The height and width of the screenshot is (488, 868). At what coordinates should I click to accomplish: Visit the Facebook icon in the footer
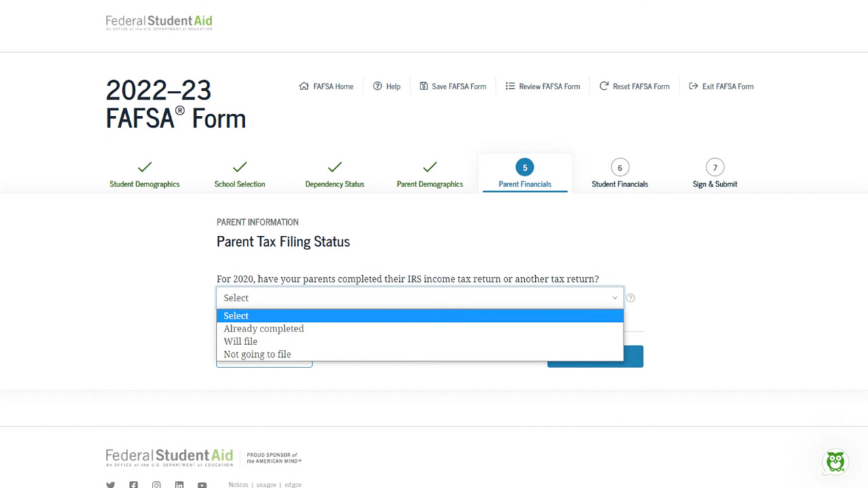point(133,484)
